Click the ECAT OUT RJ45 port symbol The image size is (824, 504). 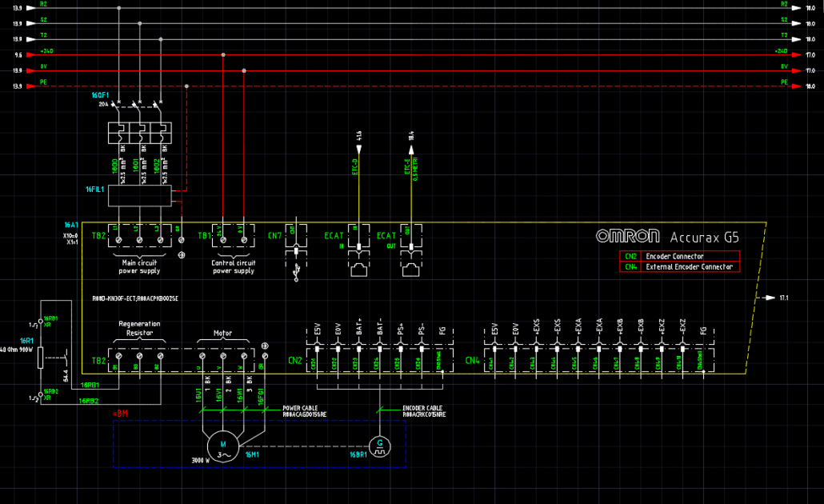coord(413,267)
